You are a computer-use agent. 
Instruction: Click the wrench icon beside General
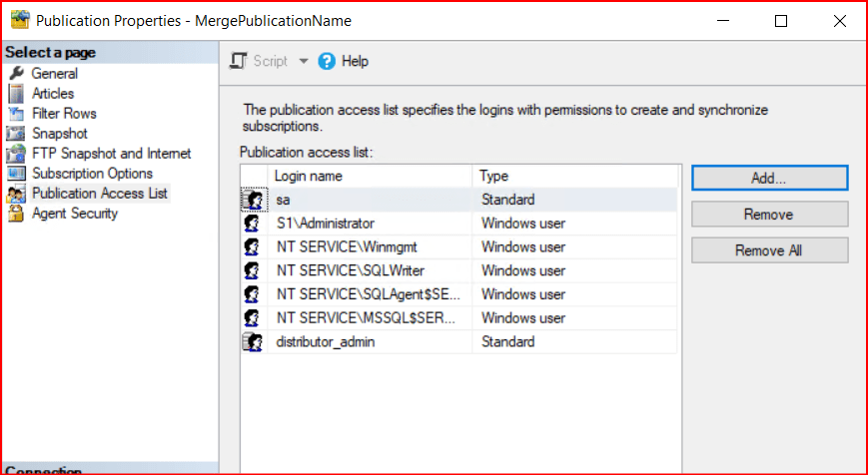(x=15, y=74)
